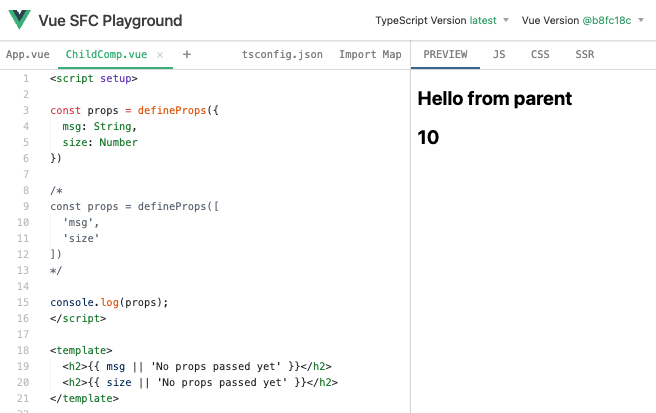Click line number 3 in gutter

coord(26,110)
